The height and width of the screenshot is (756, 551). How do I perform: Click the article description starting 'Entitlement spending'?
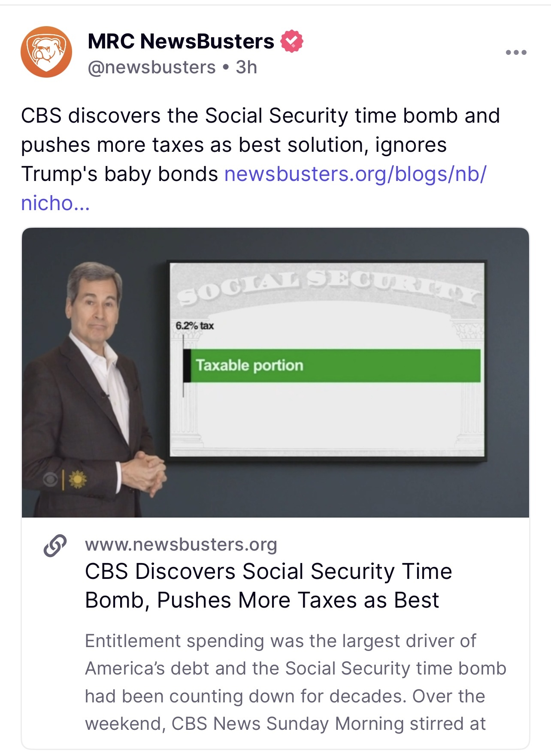(295, 682)
